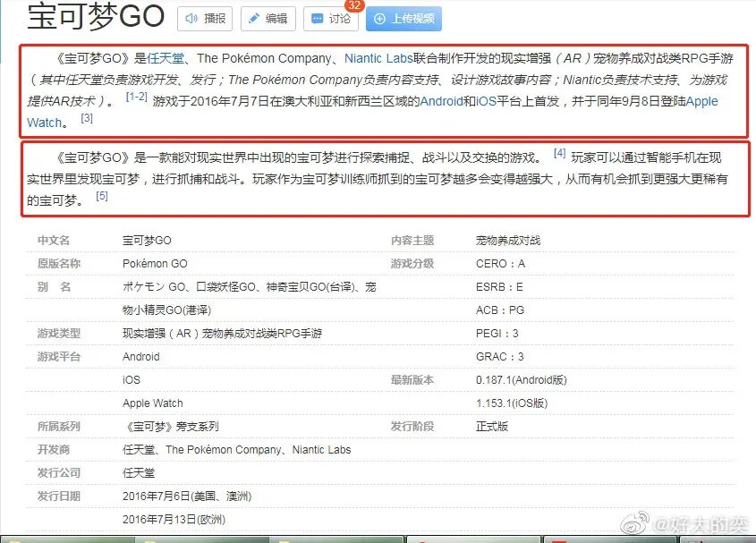This screenshot has width=756, height=543.
Task: Click the 所属系列 《宝可梦》旁支系列 value
Action: coord(170,427)
